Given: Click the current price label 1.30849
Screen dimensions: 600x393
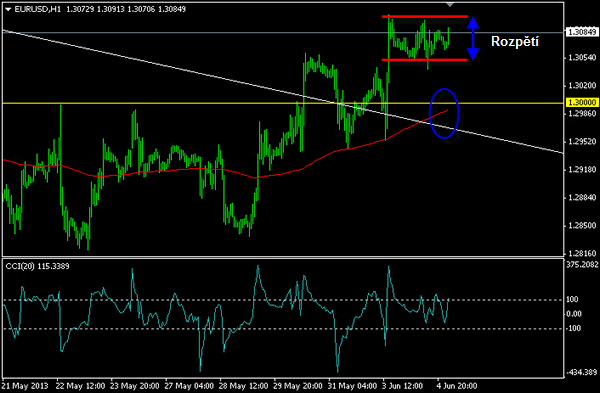Looking at the screenshot, I should (x=582, y=32).
